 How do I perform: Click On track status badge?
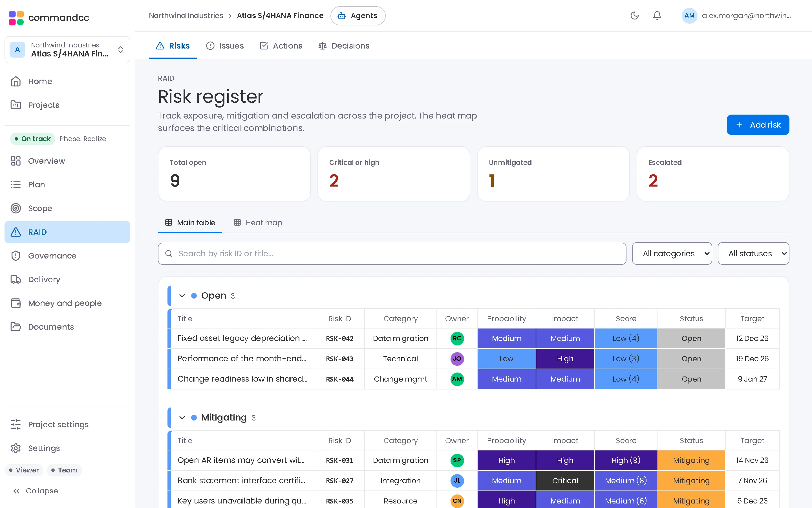pos(32,139)
